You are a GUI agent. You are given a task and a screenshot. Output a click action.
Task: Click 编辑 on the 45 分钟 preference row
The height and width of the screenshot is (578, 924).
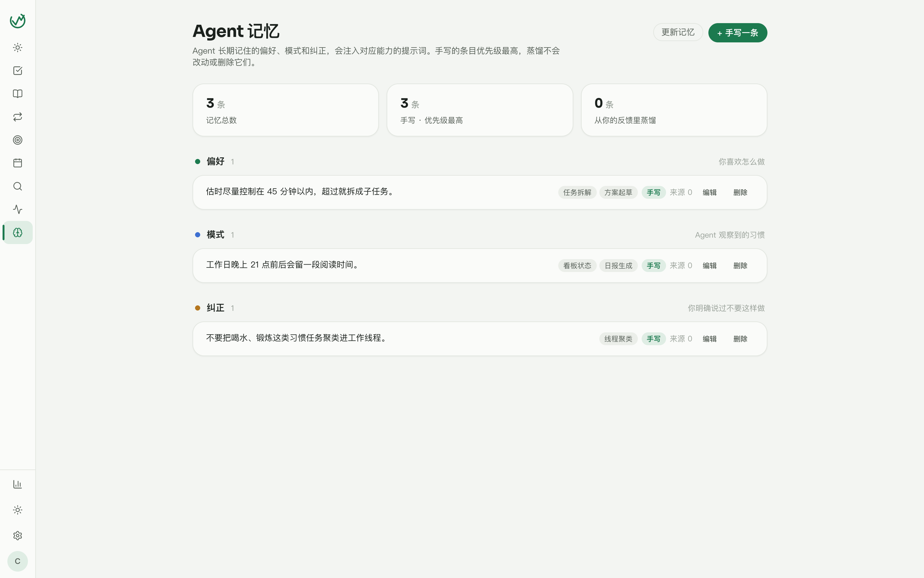pyautogui.click(x=709, y=192)
